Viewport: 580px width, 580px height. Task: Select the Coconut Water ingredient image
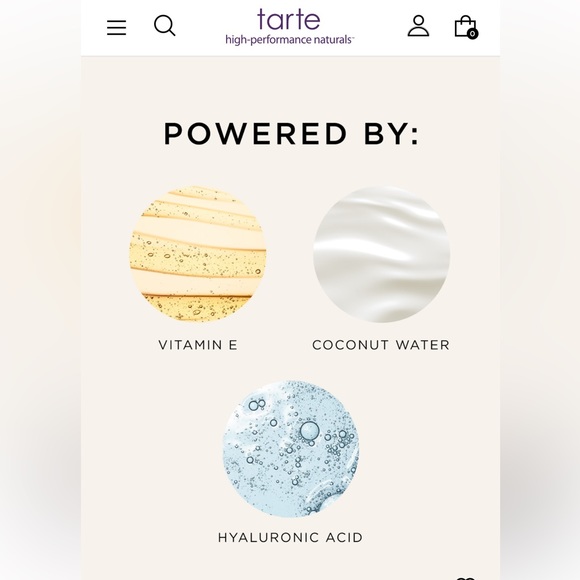[381, 254]
